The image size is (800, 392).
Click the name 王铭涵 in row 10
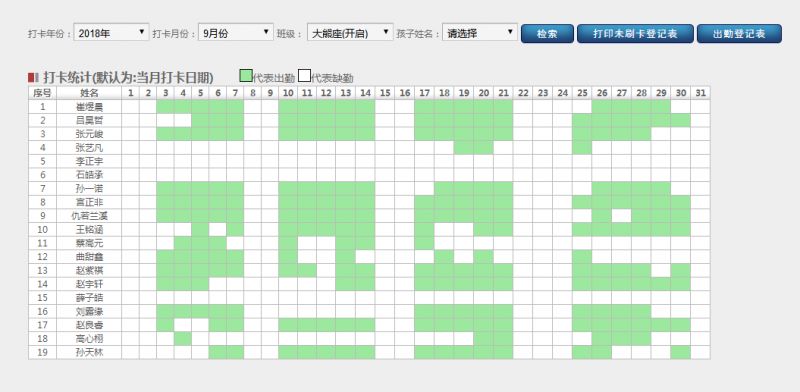[89, 230]
